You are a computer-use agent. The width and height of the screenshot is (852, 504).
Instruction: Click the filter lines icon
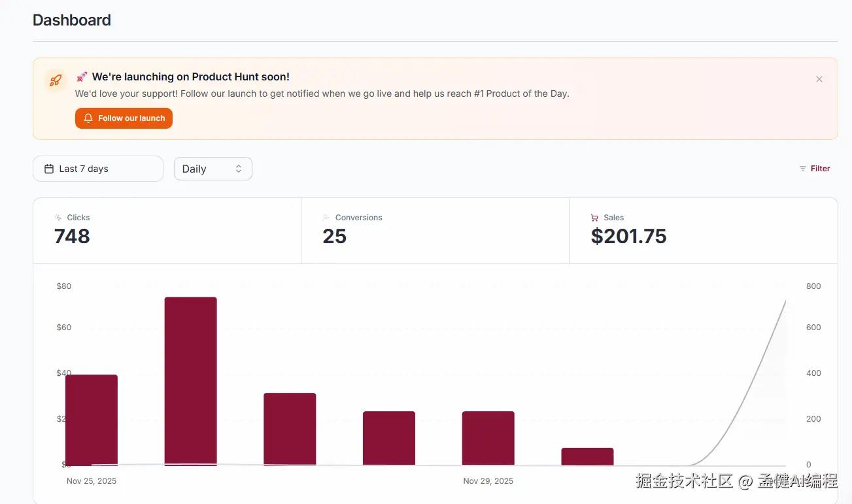pyautogui.click(x=802, y=169)
